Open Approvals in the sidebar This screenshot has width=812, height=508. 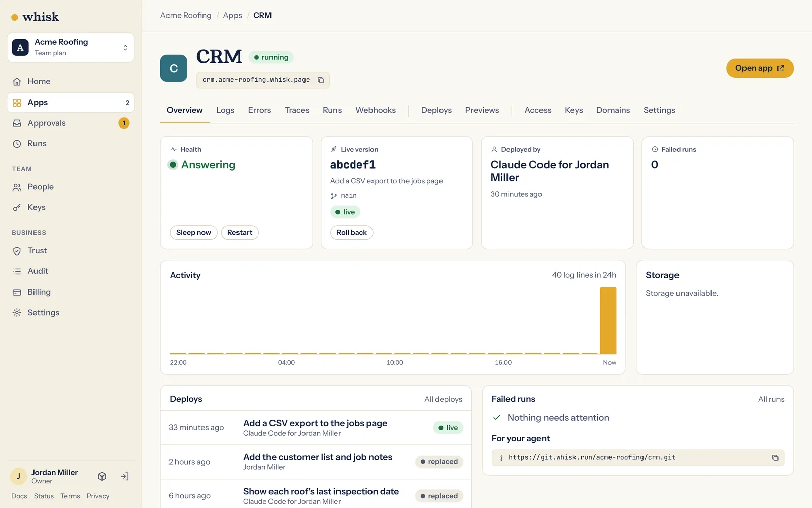(x=71, y=123)
